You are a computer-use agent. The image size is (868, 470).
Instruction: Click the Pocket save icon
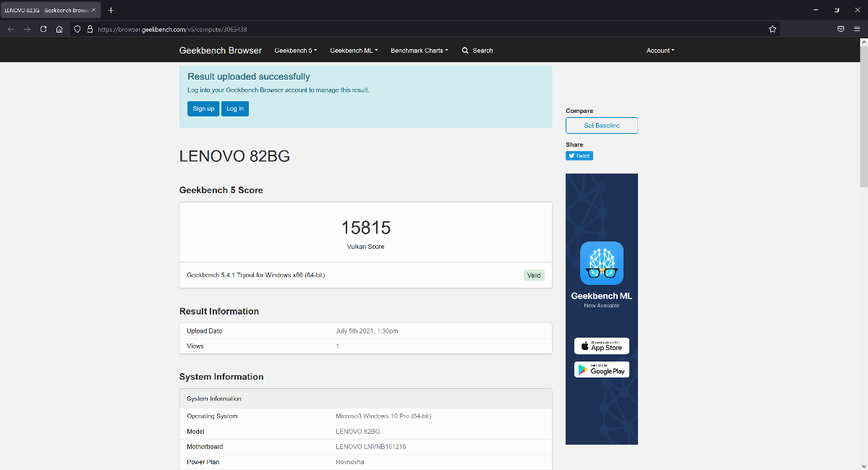coord(841,29)
